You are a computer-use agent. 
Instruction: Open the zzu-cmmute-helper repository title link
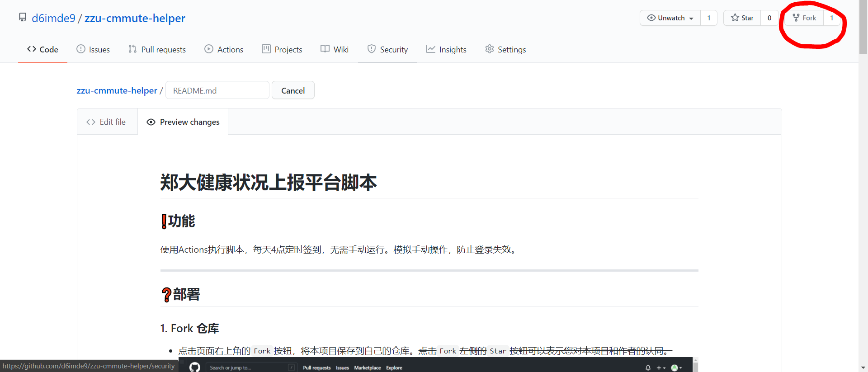coord(135,18)
